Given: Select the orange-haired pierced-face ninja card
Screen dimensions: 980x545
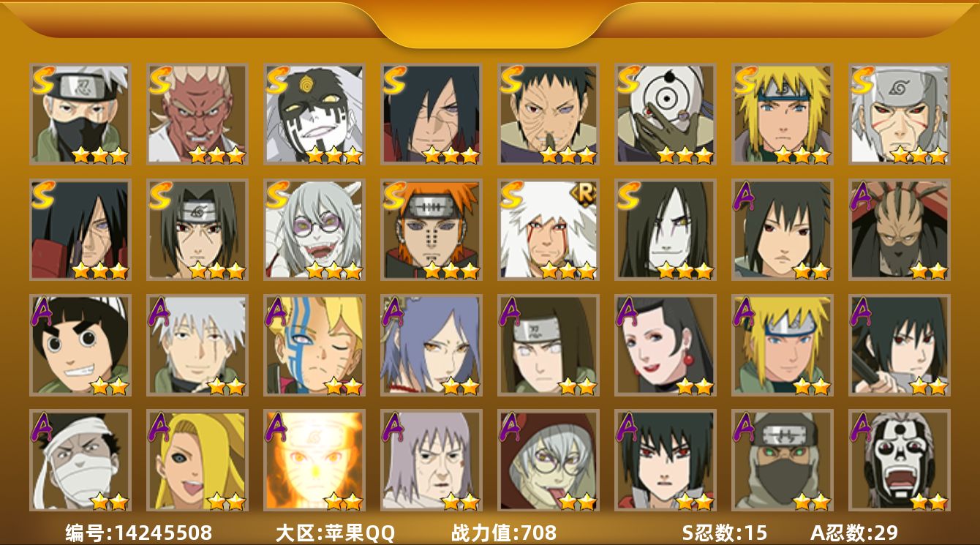Looking at the screenshot, I should click(x=431, y=230).
